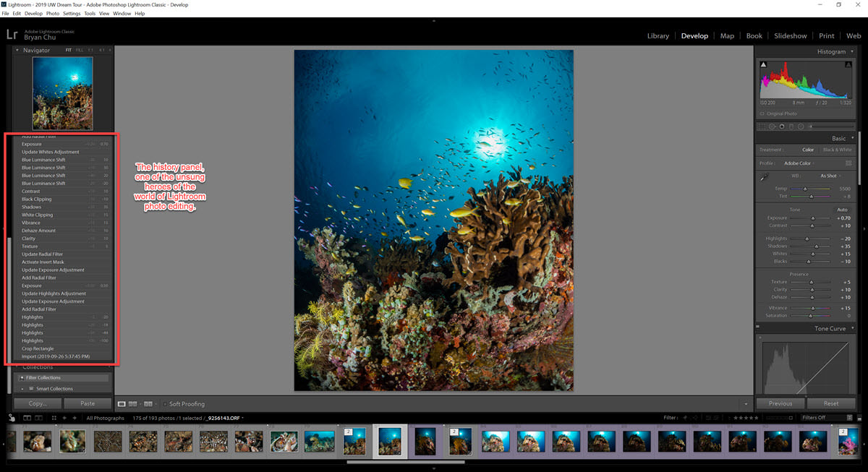Click the Reset button
Image resolution: width=868 pixels, height=472 pixels.
(x=831, y=403)
